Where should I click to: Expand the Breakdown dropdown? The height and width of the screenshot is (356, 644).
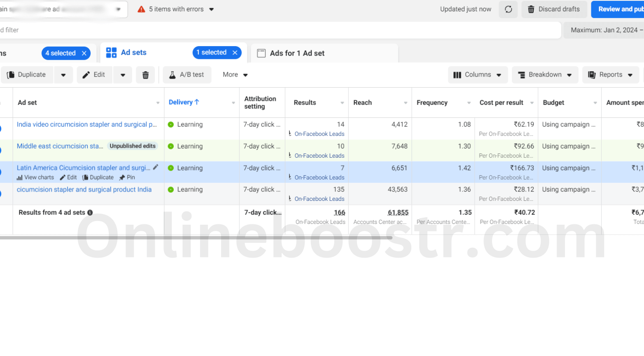pos(545,75)
